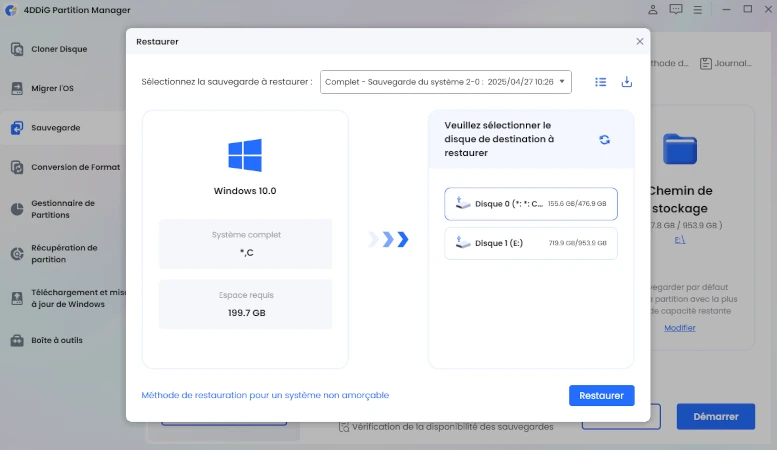Click the Modifier storage path link
Viewport: 777px width, 450px height.
[x=680, y=328]
